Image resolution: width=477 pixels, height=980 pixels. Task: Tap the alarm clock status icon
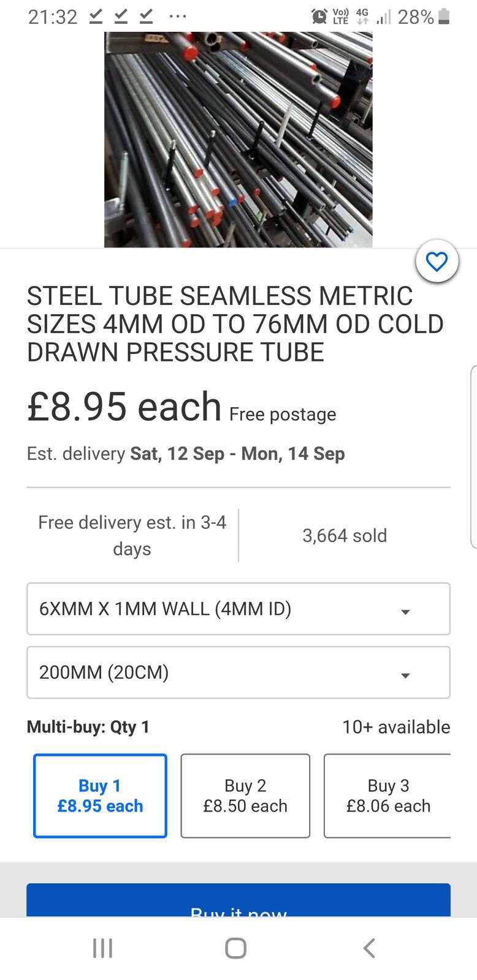click(319, 17)
